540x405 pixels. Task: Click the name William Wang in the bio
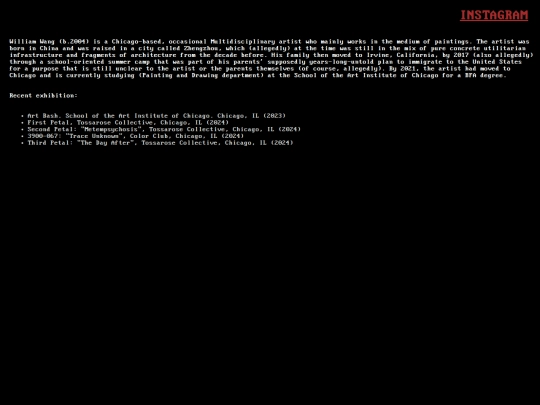[32, 42]
